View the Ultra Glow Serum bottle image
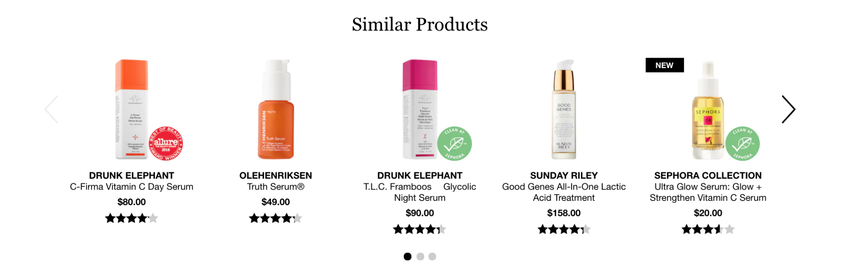Screen dimensions: 868x275 (708, 108)
